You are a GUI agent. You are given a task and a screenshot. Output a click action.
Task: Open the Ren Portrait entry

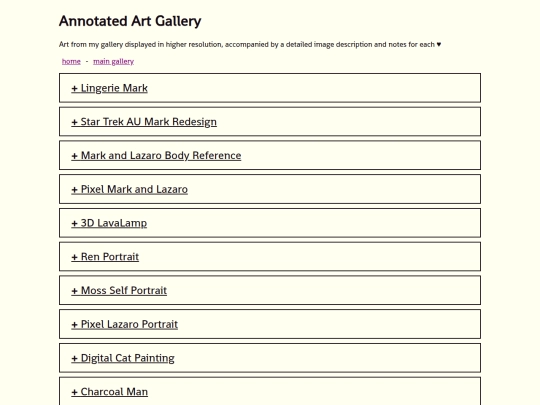(105, 257)
